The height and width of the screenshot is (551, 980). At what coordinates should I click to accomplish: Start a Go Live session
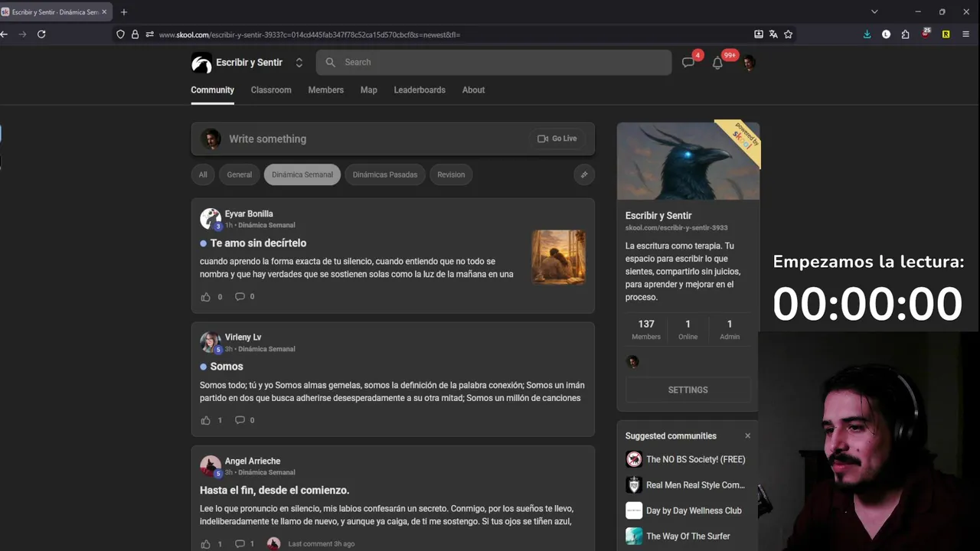557,139
